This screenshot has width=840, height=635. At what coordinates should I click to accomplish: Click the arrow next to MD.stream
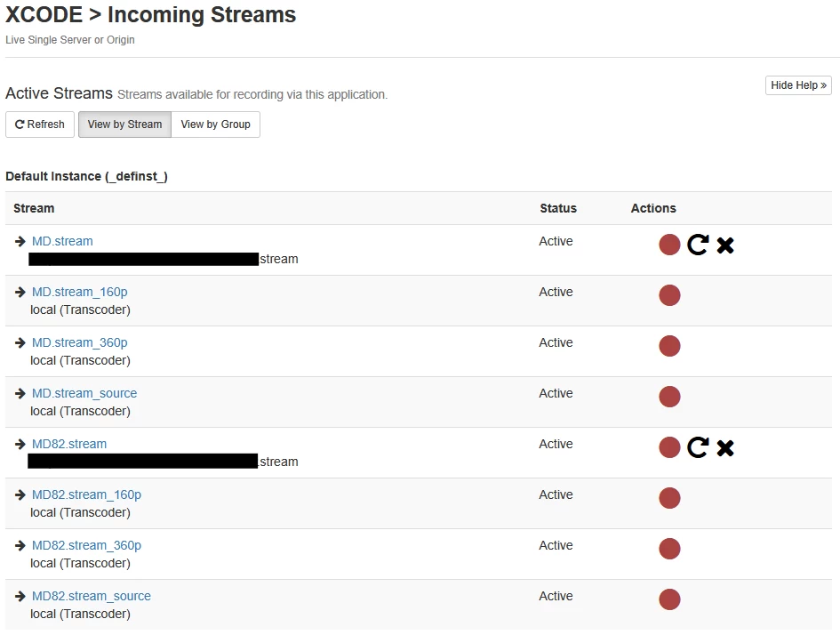pyautogui.click(x=20, y=242)
